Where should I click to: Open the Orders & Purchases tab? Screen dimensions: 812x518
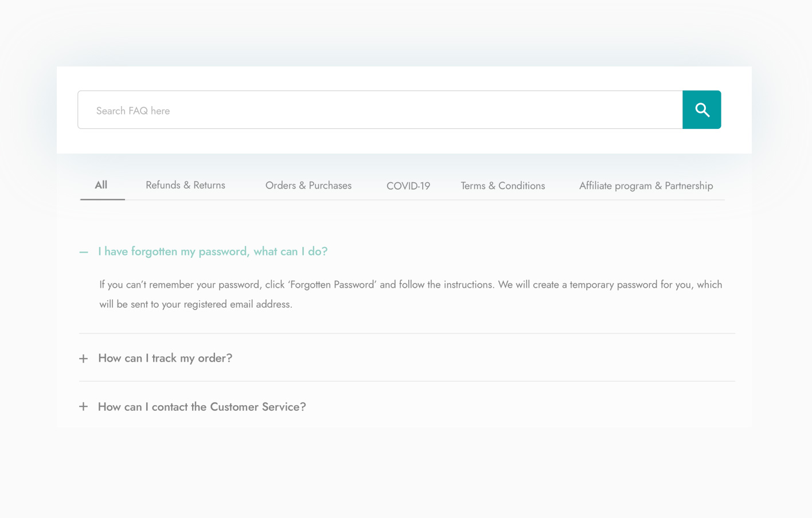tap(308, 186)
